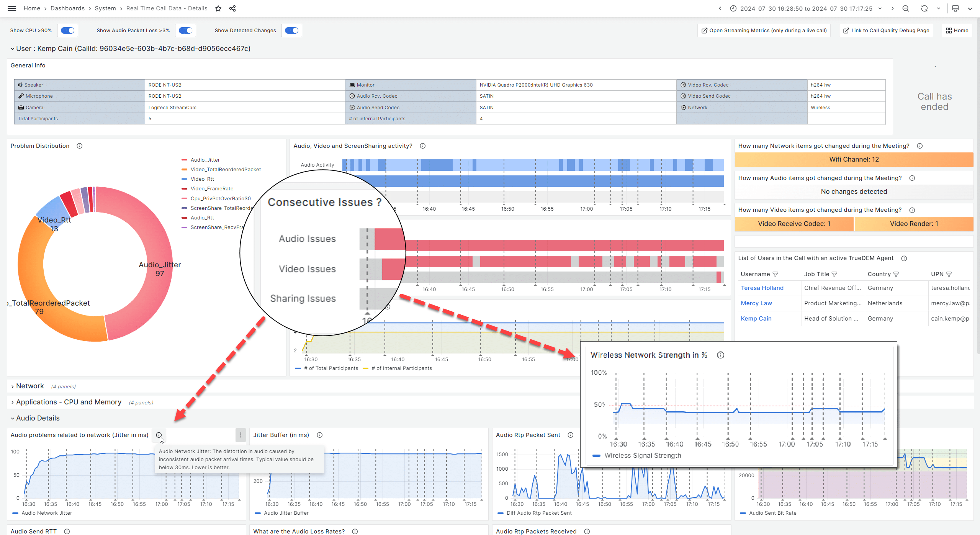The height and width of the screenshot is (535, 980).
Task: Click the zoom out time range icon
Action: [906, 8]
